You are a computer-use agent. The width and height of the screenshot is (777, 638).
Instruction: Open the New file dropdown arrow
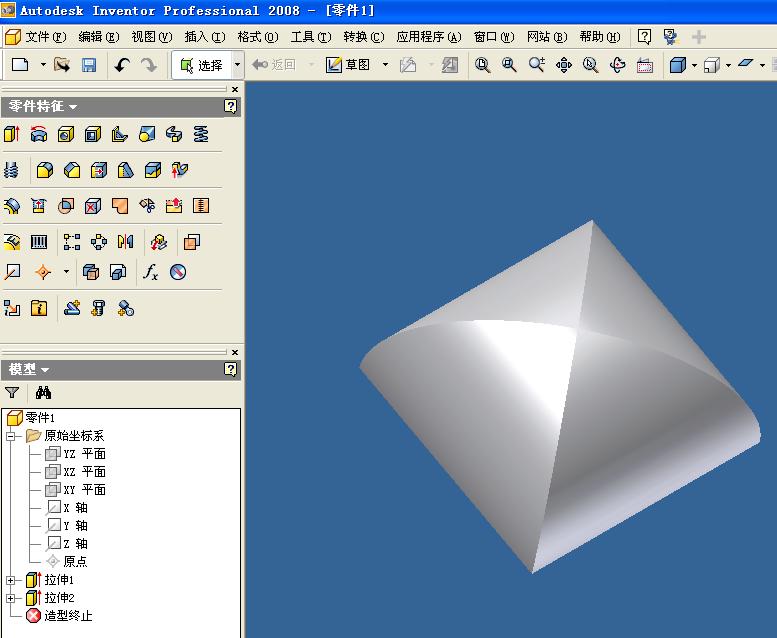[43, 65]
